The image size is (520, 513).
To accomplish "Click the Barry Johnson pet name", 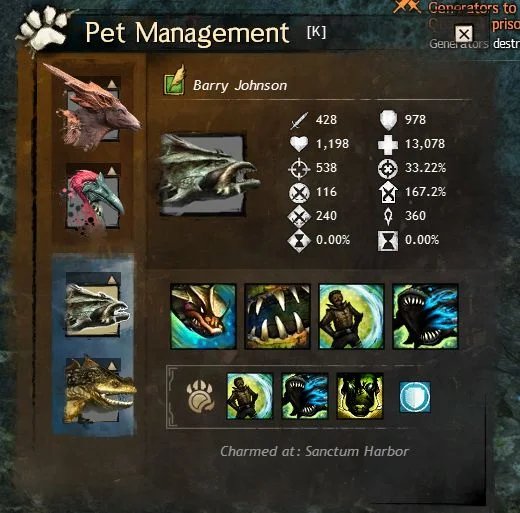I will pyautogui.click(x=240, y=86).
